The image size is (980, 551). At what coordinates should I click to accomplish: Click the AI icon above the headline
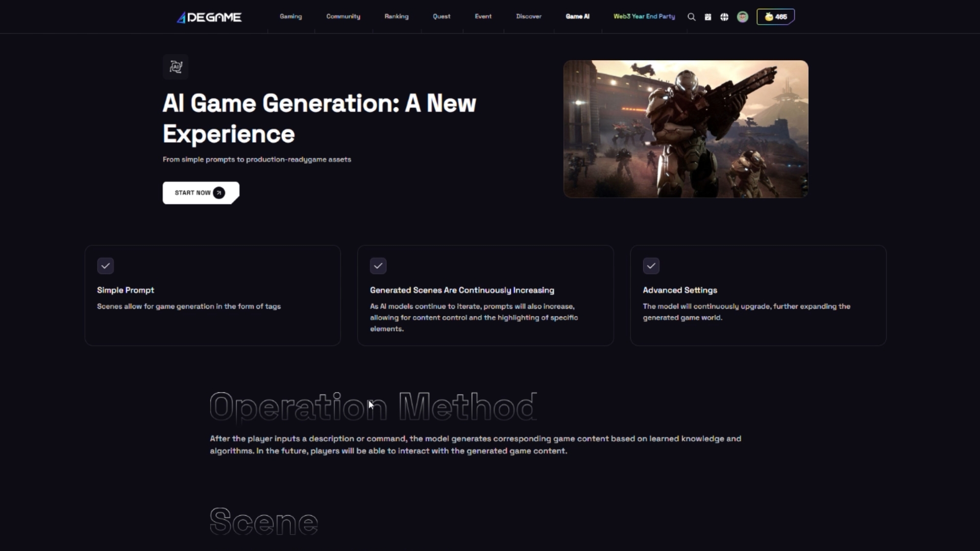[x=176, y=67]
